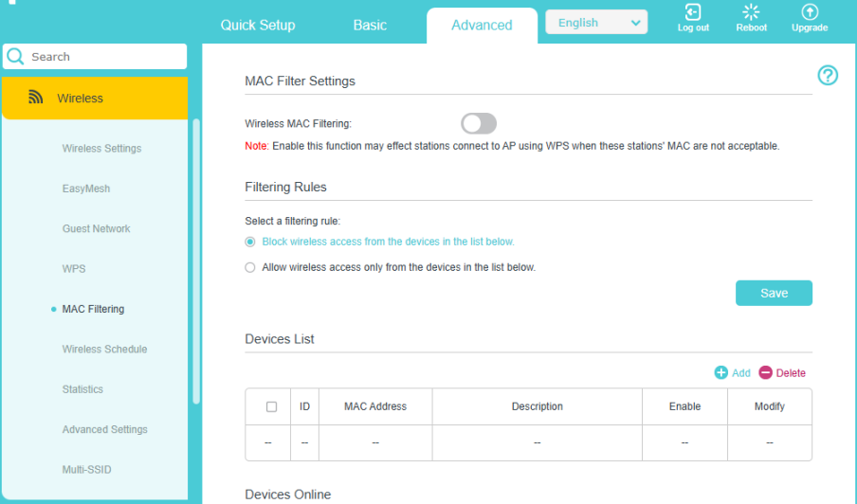This screenshot has height=504, width=857.
Task: Select the Block wireless access radio option
Action: pos(249,242)
